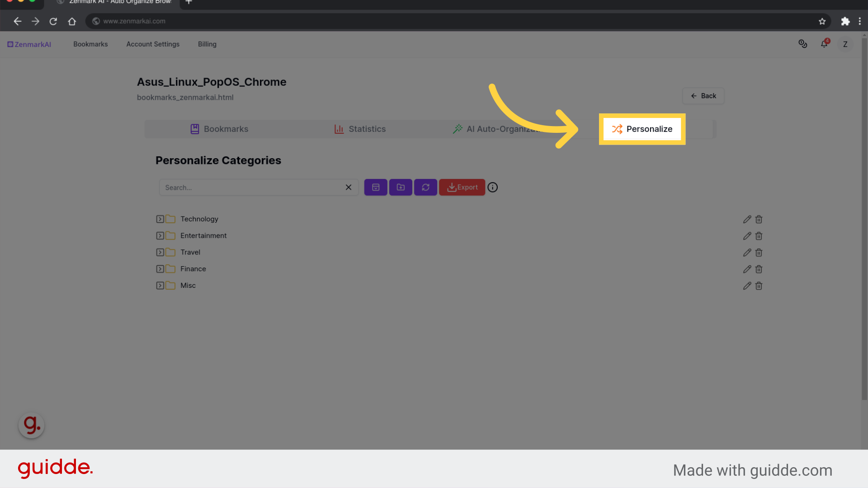Image resolution: width=868 pixels, height=488 pixels.
Task: Select the Personalize tab
Action: [642, 129]
